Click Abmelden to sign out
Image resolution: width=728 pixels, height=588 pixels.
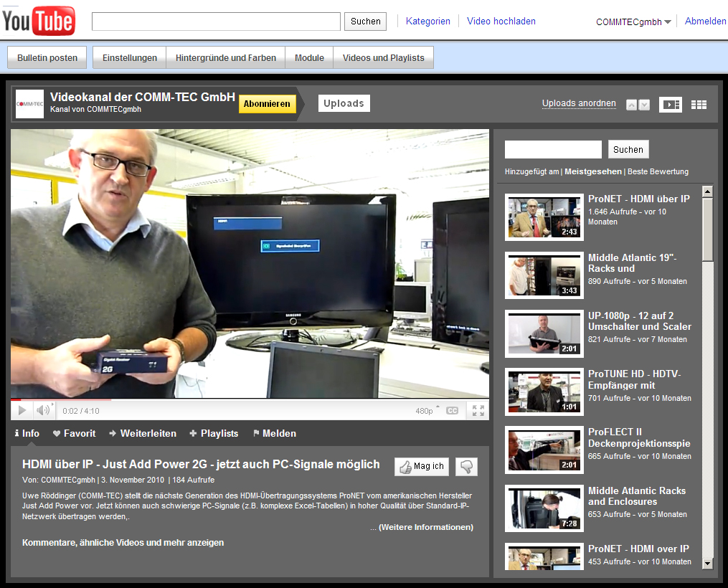pos(705,22)
